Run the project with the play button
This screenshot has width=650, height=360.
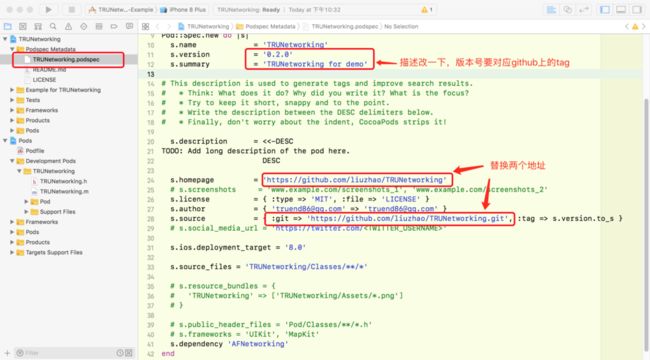[x=49, y=10]
